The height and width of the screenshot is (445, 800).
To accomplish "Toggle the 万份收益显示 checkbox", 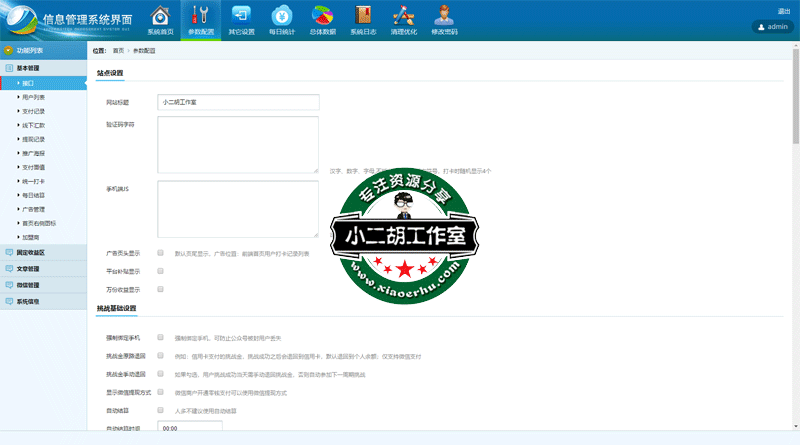I will click(x=160, y=289).
